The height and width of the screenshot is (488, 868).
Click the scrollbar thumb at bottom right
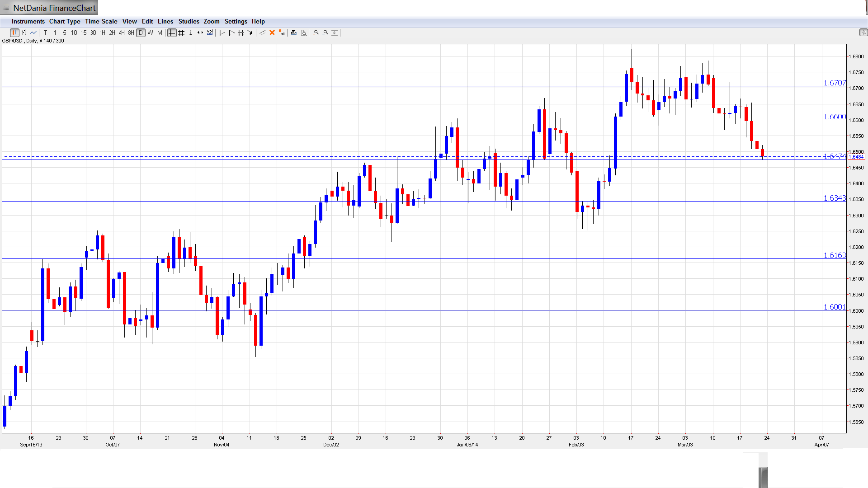(x=763, y=477)
